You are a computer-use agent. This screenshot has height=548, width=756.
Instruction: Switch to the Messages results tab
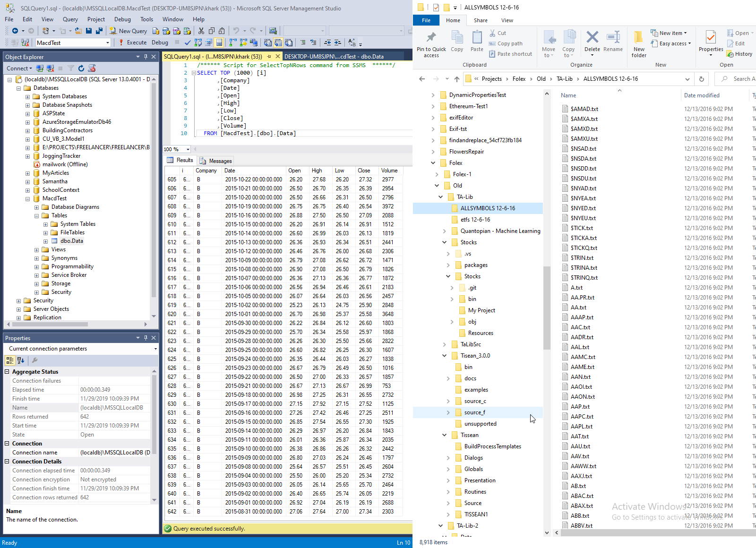coord(215,161)
